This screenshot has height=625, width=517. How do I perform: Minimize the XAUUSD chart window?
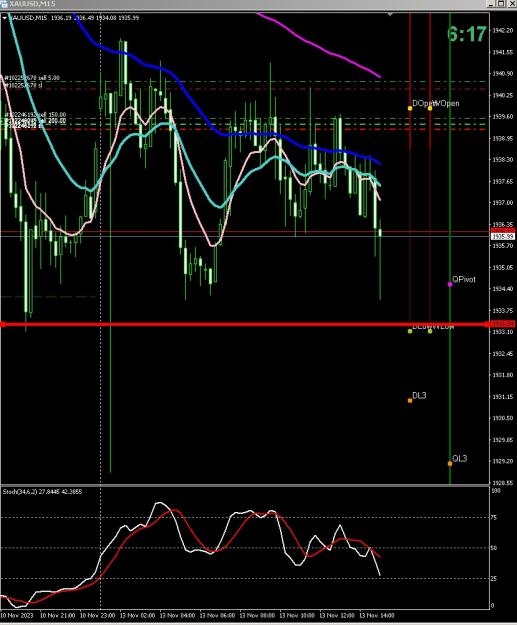pos(492,4)
